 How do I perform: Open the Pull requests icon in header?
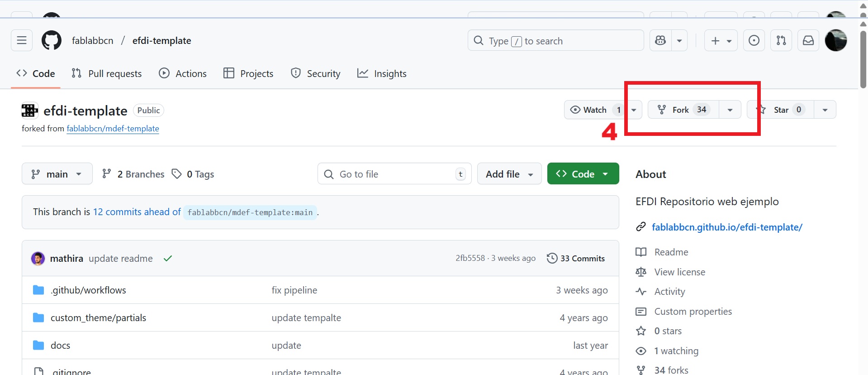pyautogui.click(x=781, y=41)
